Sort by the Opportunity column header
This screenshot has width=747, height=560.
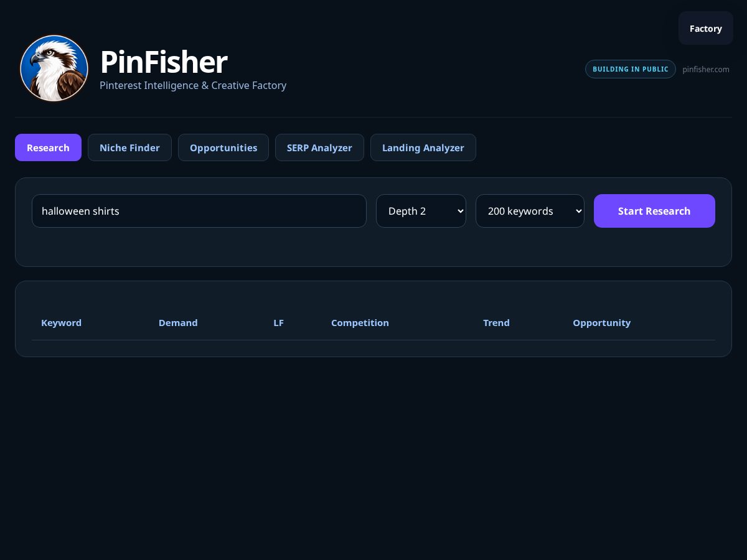click(x=601, y=322)
